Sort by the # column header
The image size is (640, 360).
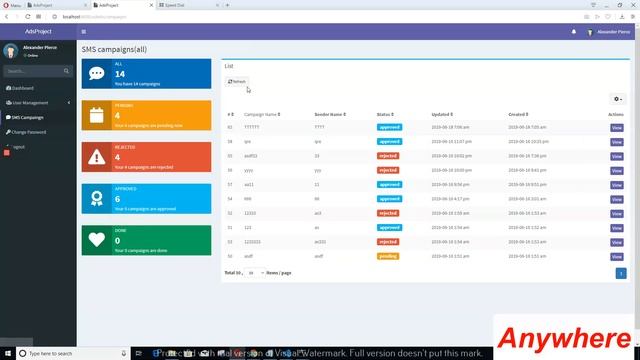point(231,114)
